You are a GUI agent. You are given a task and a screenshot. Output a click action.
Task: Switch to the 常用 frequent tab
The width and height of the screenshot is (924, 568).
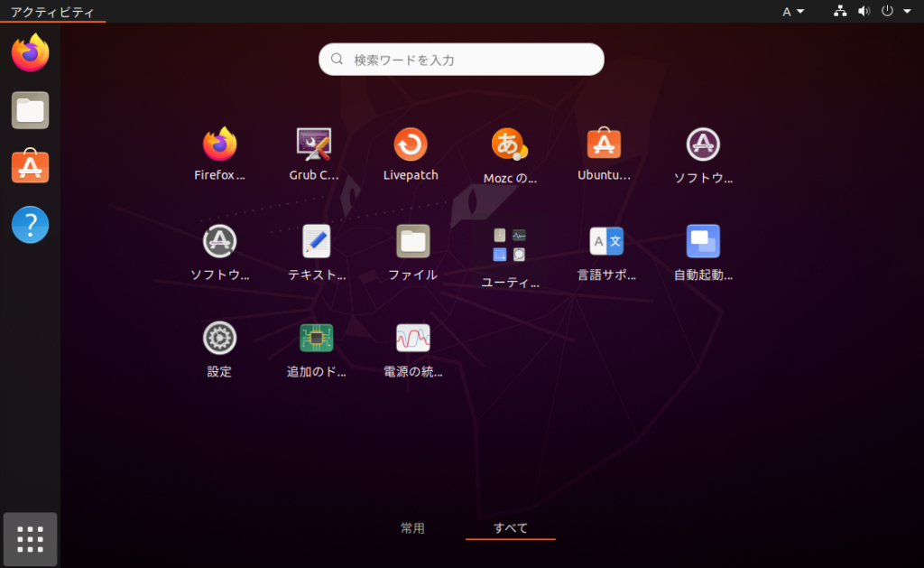(412, 528)
